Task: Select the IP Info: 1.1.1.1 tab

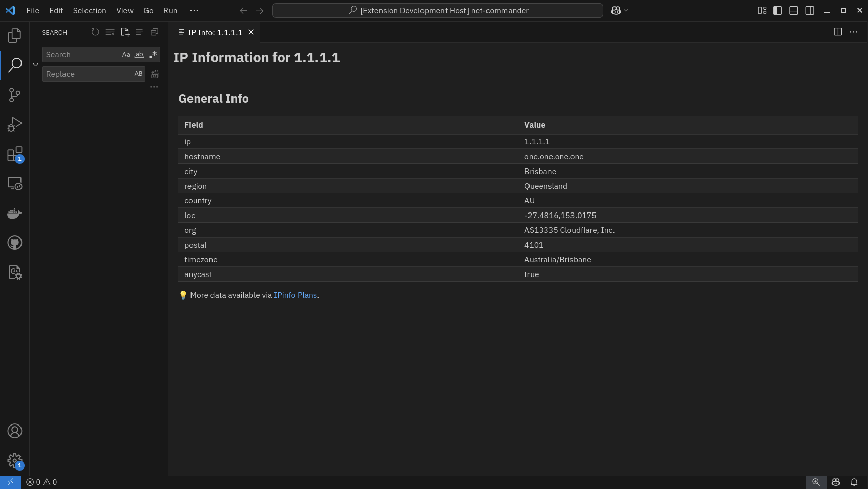Action: pyautogui.click(x=215, y=32)
